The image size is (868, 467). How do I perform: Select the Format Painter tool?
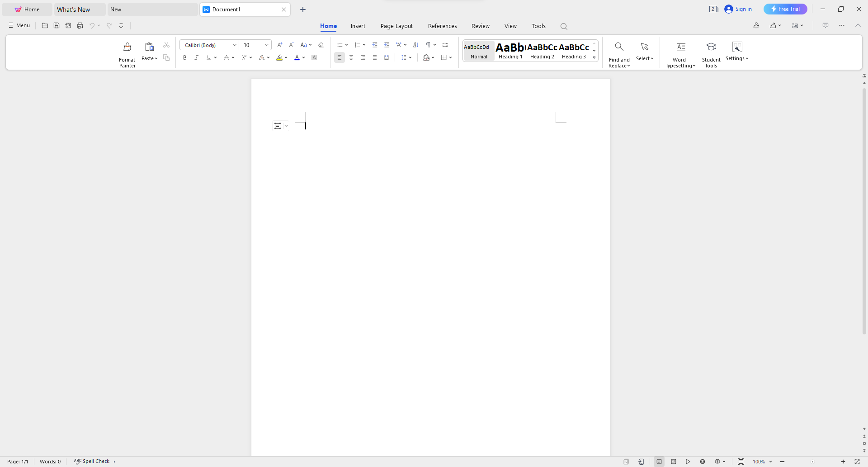pos(127,52)
